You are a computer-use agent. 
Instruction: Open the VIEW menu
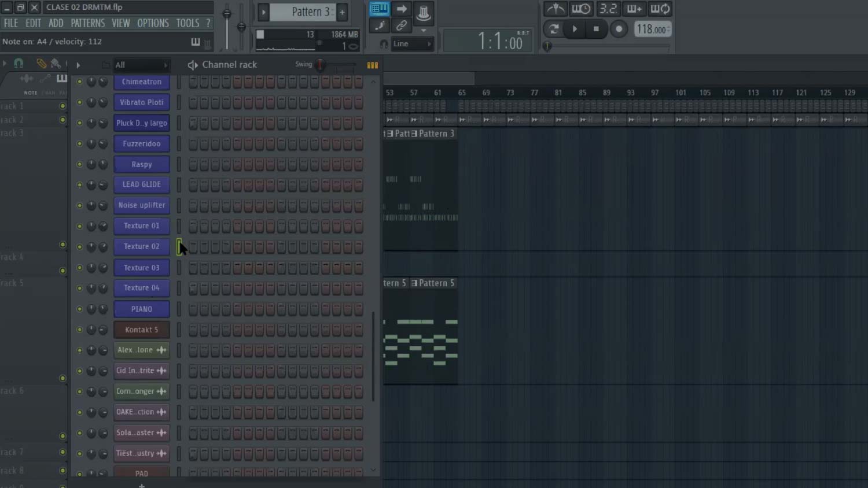point(121,23)
